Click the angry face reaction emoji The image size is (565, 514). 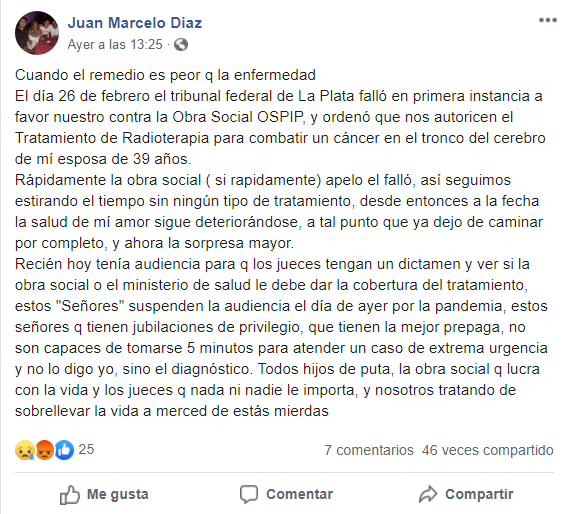pos(44,450)
